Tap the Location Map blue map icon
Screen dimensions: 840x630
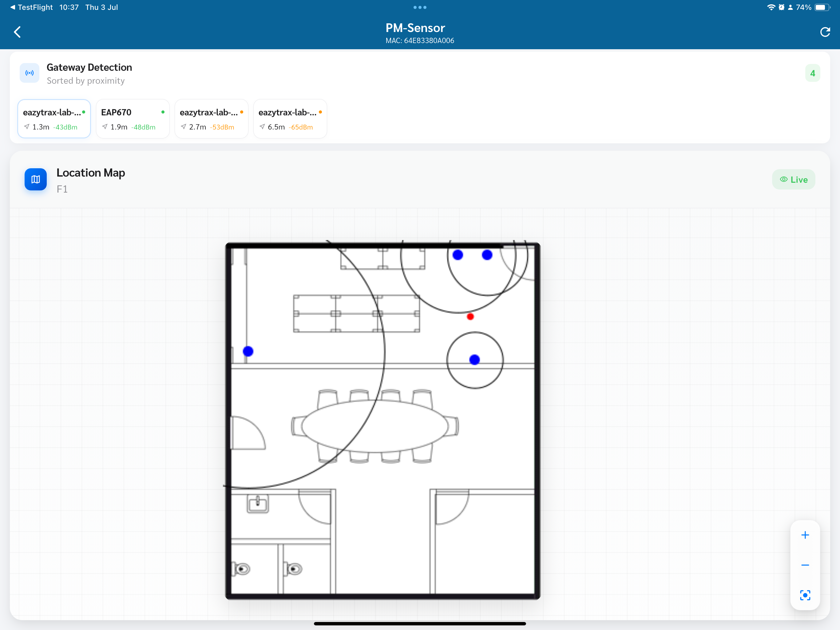(36, 179)
